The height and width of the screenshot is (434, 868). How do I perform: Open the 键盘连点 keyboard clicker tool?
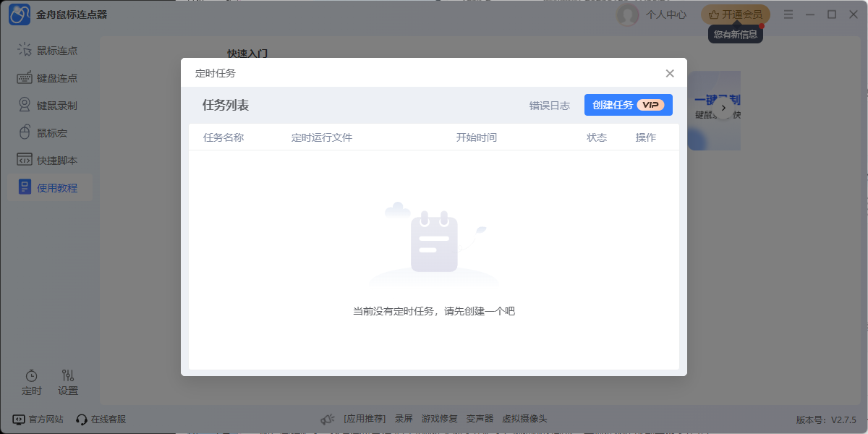point(51,77)
